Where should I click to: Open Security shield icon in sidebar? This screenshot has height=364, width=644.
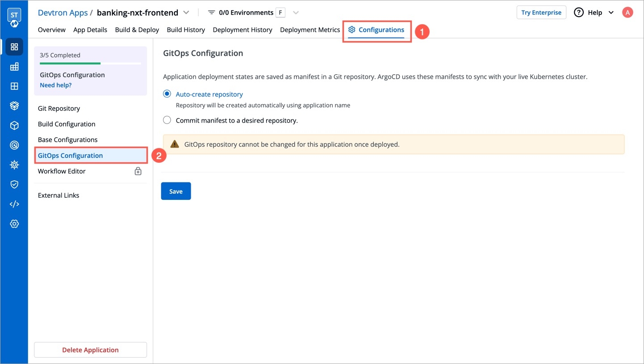[14, 184]
